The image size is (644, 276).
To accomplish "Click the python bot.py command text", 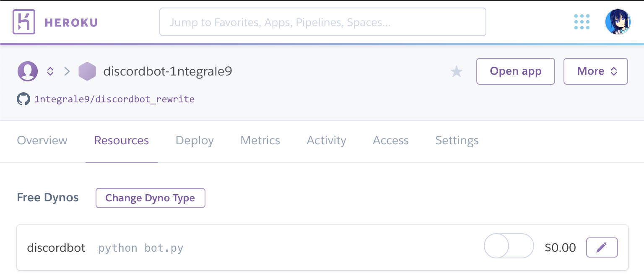I will (141, 248).
